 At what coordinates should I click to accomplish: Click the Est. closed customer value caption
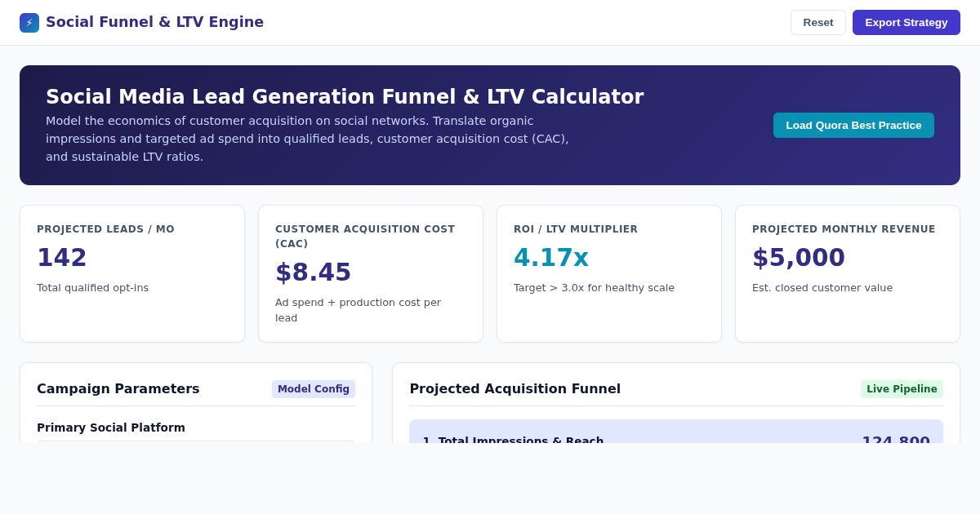point(822,288)
